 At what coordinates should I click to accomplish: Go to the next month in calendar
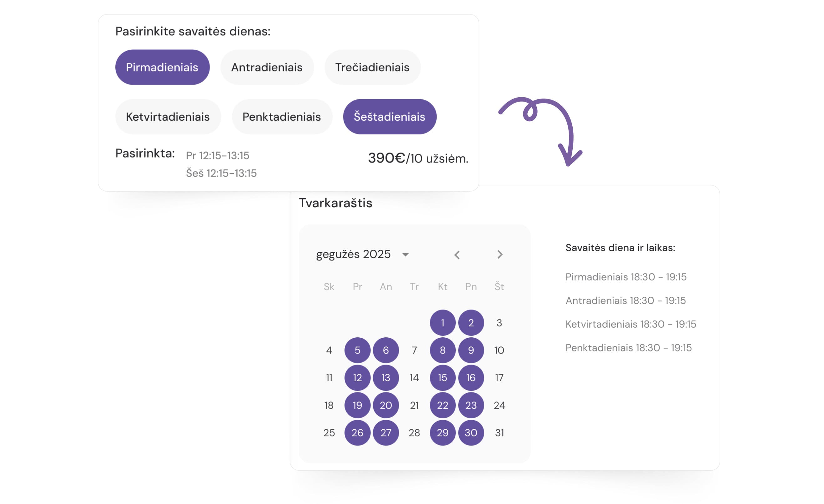pyautogui.click(x=500, y=255)
